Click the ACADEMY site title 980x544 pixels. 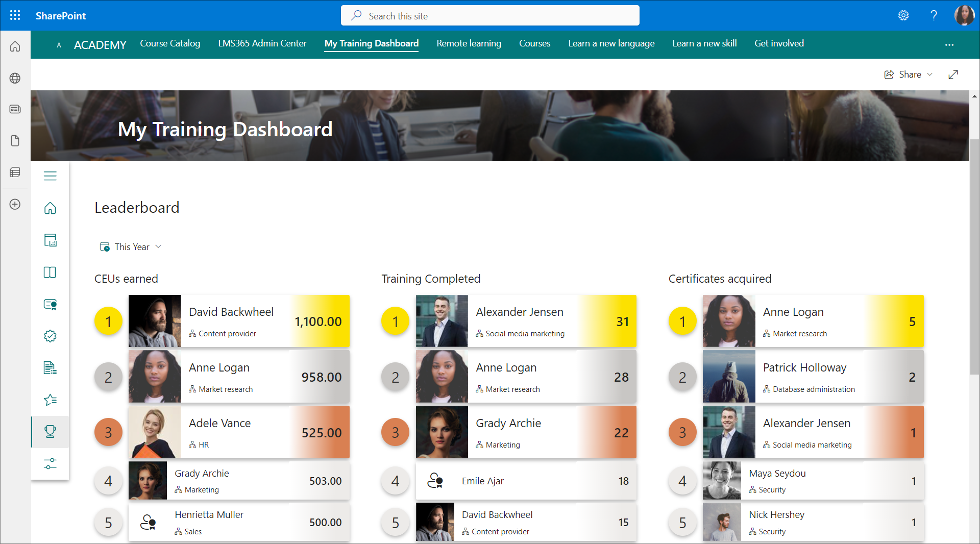pos(100,45)
